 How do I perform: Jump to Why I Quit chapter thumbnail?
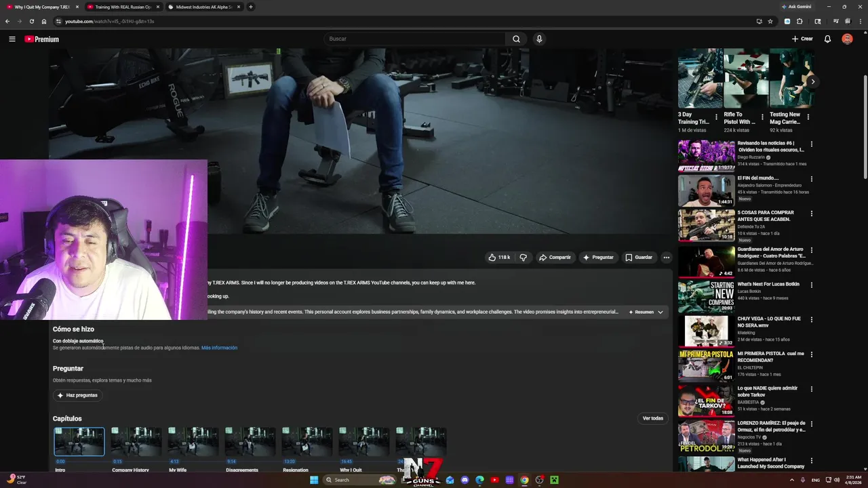(364, 442)
